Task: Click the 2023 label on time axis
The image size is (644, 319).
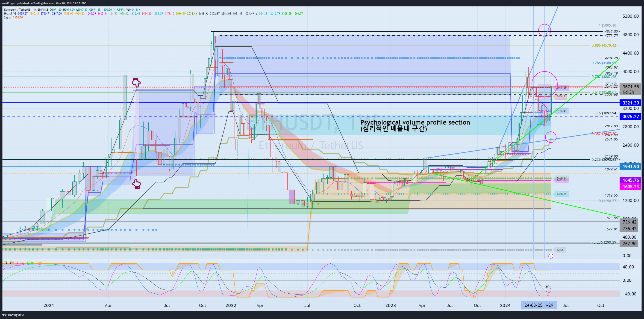Action: (x=391, y=305)
